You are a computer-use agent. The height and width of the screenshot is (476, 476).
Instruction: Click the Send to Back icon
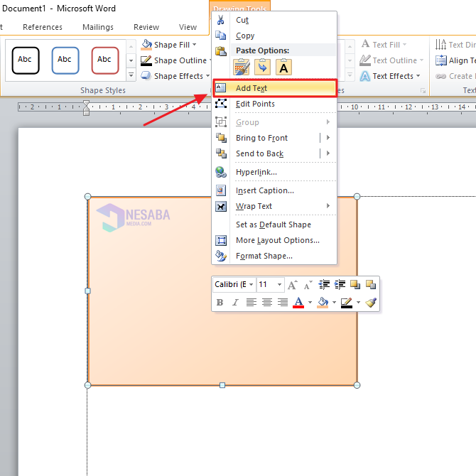tap(221, 153)
